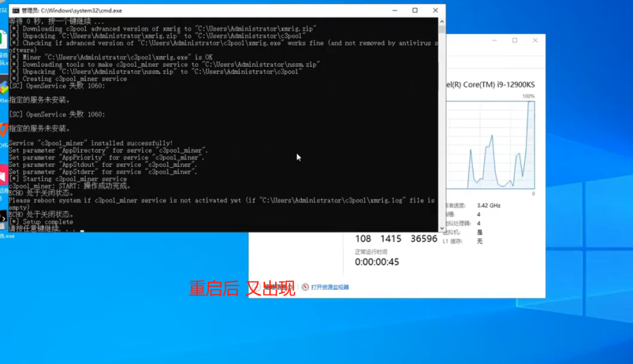Click the cmd scrollbar down arrow

pos(442,228)
